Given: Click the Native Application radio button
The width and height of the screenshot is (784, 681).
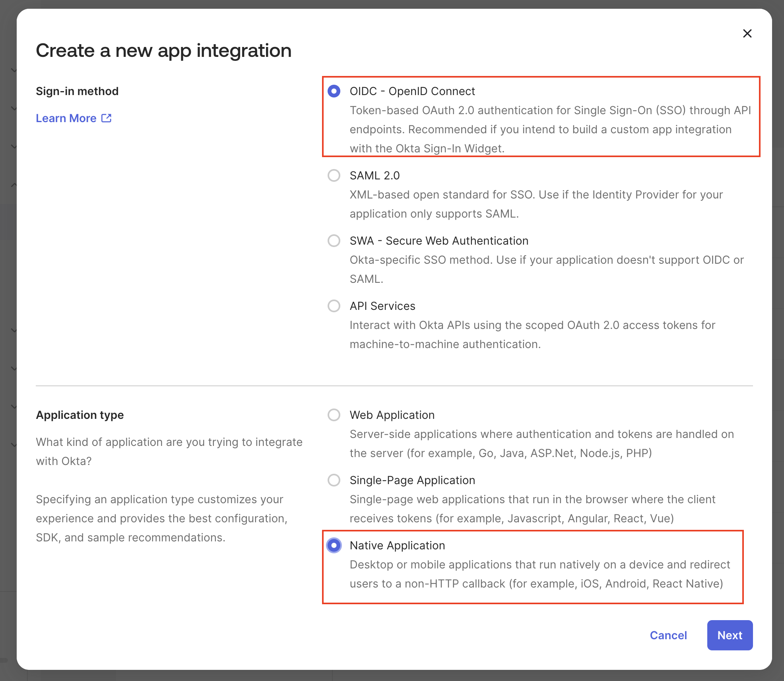Looking at the screenshot, I should click(x=334, y=545).
